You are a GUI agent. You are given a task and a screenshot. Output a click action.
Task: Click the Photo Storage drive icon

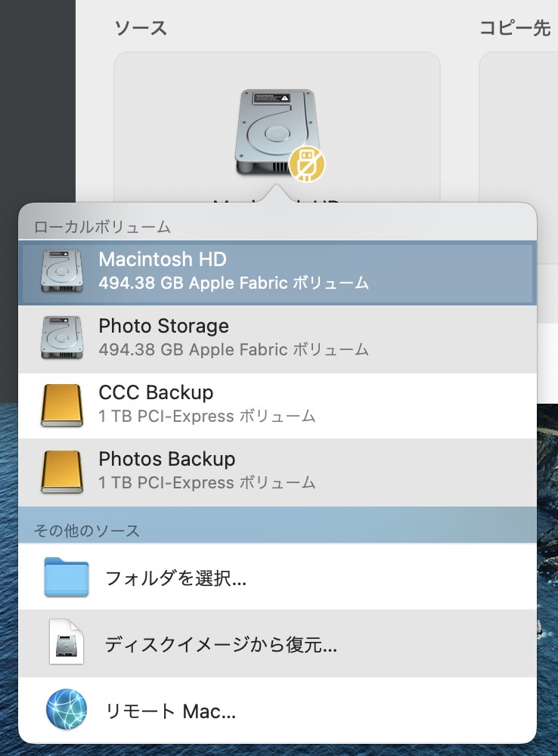pos(62,337)
